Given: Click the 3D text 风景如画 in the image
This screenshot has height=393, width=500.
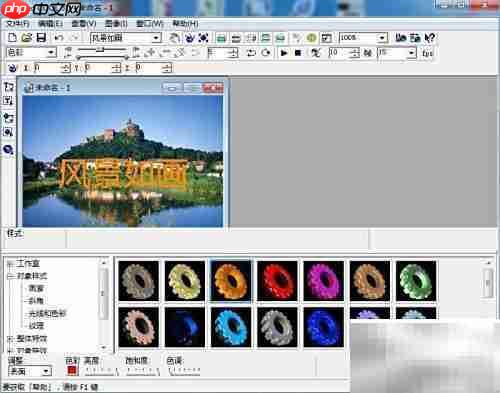Looking at the screenshot, I should (x=123, y=175).
